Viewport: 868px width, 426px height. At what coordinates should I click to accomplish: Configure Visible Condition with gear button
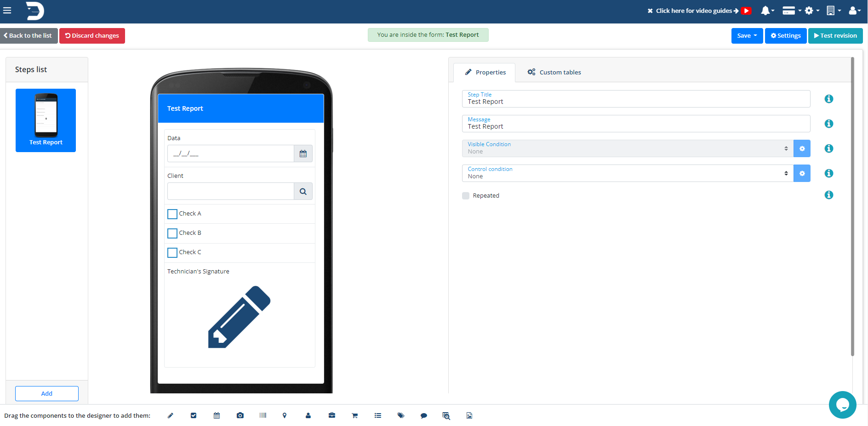click(802, 148)
